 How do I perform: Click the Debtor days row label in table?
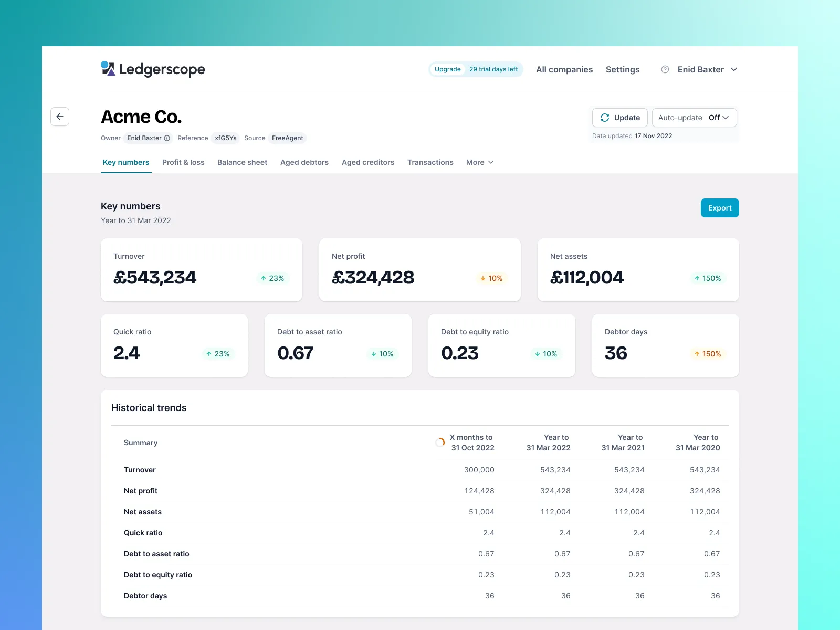[x=145, y=596]
